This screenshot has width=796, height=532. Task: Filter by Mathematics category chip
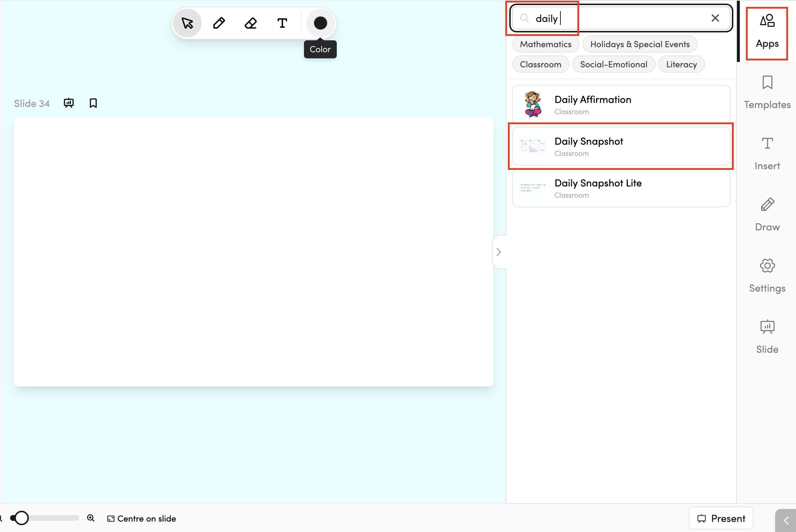(x=546, y=44)
